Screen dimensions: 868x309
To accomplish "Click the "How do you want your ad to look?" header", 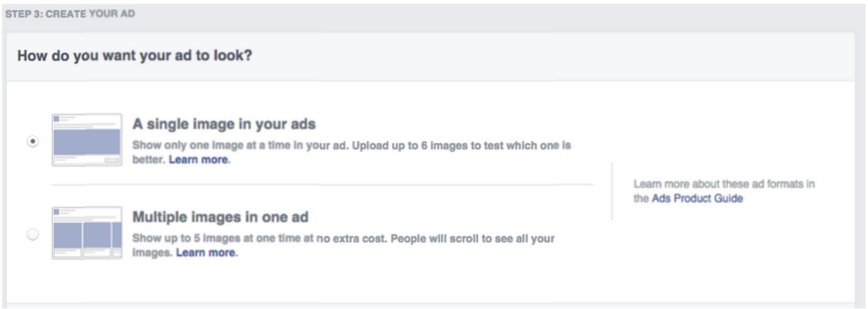I will pyautogui.click(x=135, y=56).
